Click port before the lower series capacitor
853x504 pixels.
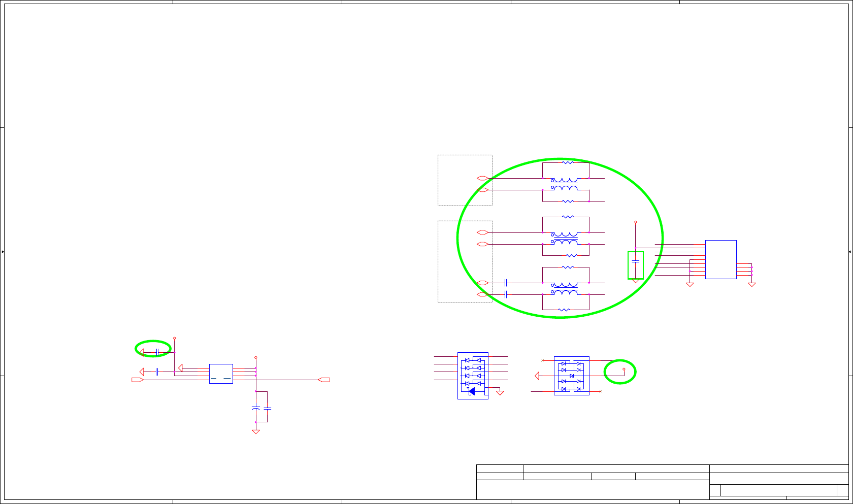coord(483,294)
